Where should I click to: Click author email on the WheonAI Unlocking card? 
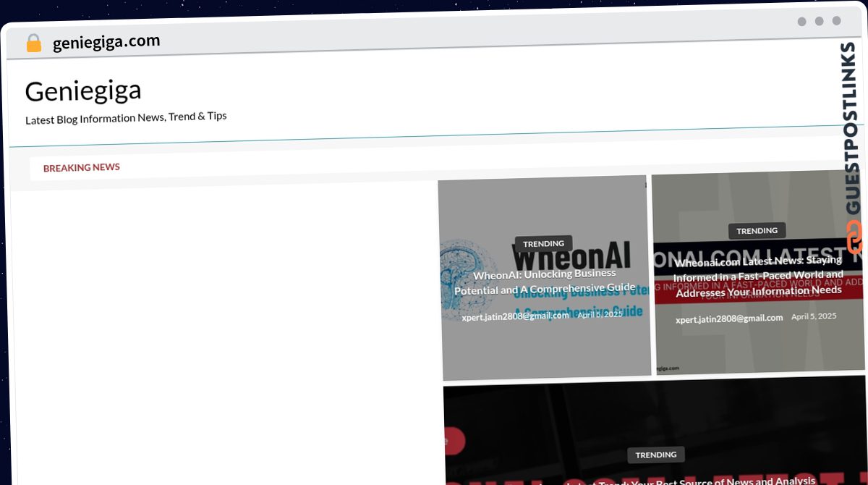click(x=515, y=316)
